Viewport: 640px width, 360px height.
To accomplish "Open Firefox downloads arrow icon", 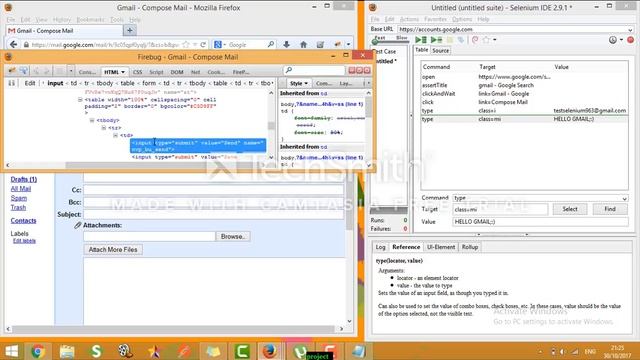I will click(x=287, y=44).
